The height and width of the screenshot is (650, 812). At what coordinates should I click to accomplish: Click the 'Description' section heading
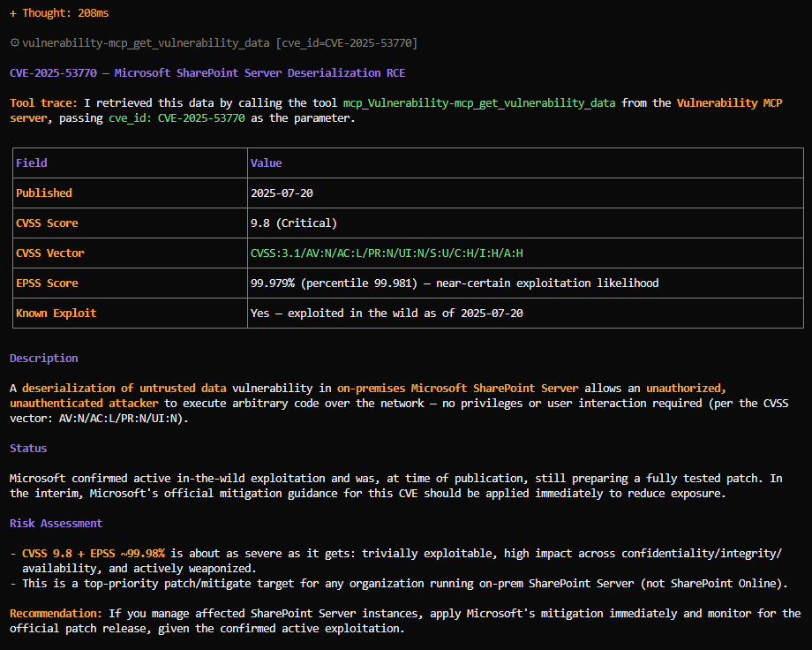coord(44,359)
